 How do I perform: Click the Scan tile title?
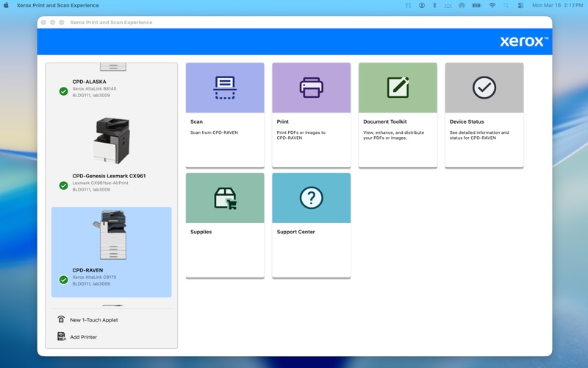click(196, 121)
